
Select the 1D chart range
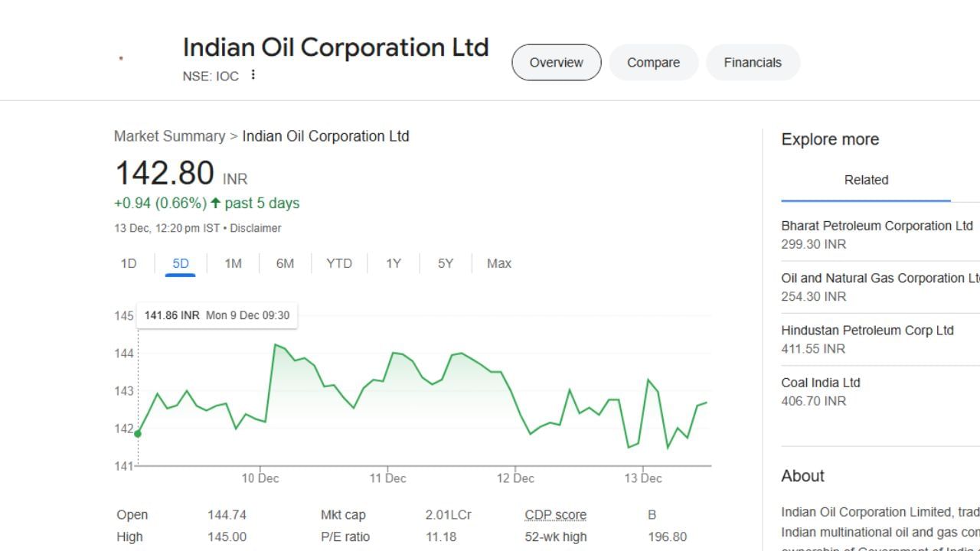pyautogui.click(x=129, y=263)
